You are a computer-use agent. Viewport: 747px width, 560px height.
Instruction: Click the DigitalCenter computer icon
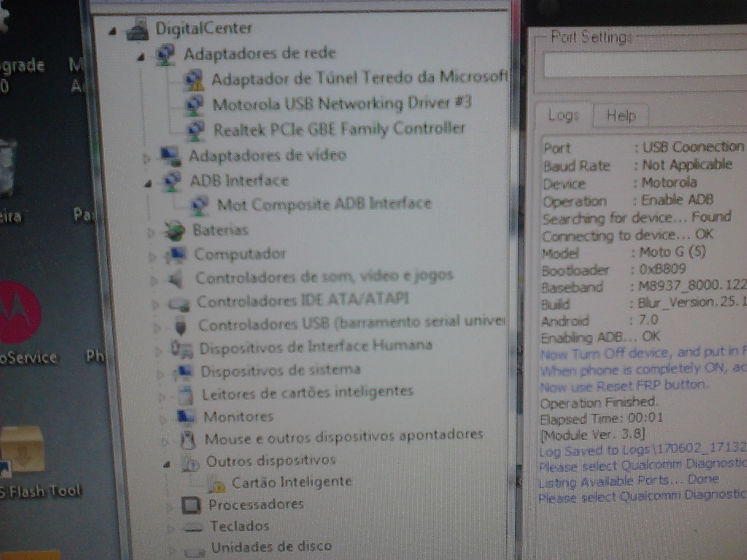coord(138,30)
